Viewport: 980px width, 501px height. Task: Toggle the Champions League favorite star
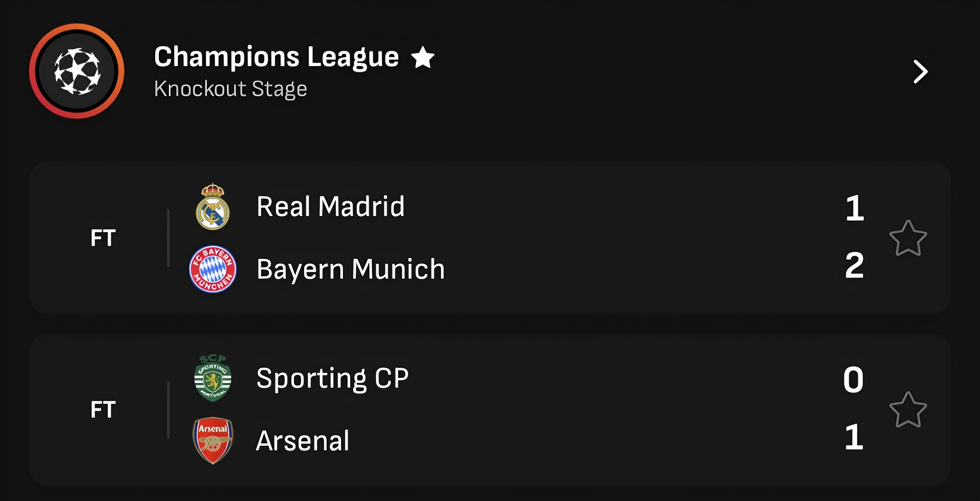[423, 57]
